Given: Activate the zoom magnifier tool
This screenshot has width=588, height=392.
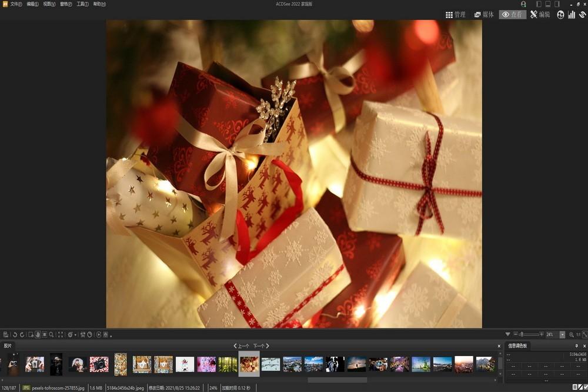Looking at the screenshot, I should coord(51,334).
